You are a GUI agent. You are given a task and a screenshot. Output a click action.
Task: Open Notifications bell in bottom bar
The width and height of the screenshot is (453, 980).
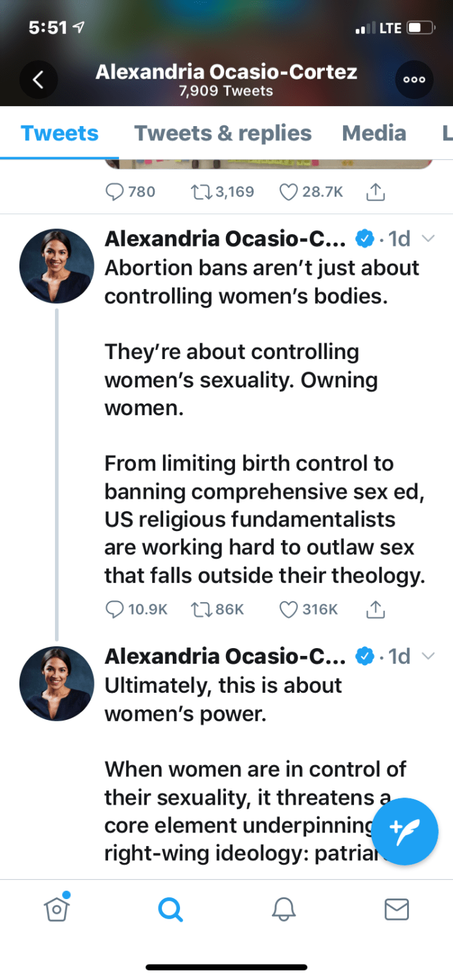coord(283,910)
